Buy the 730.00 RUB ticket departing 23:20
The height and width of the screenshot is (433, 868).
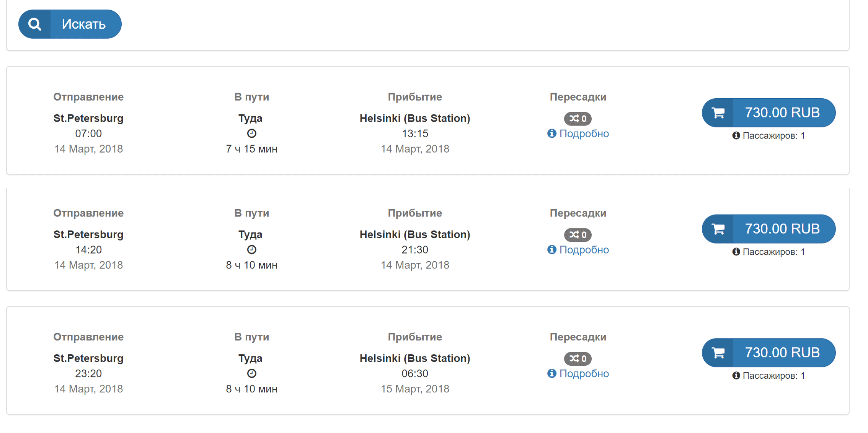(x=768, y=353)
